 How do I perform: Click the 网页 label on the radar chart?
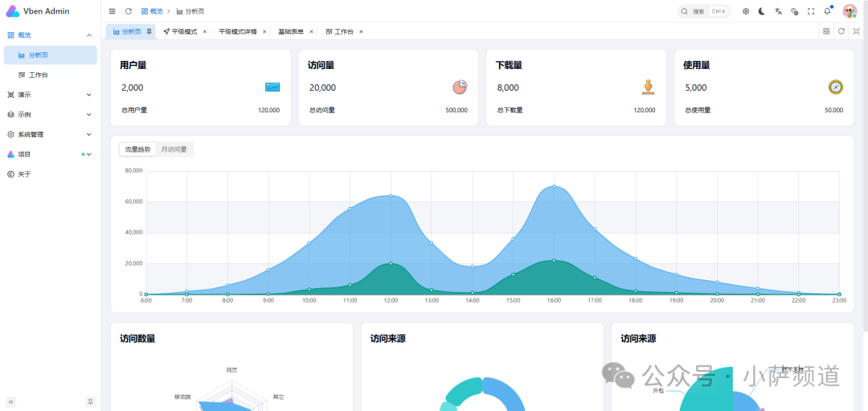click(232, 369)
